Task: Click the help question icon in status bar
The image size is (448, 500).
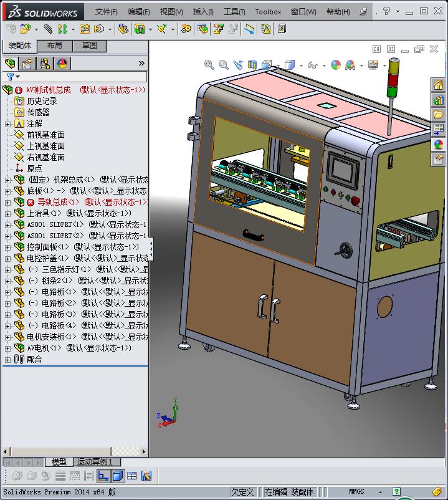Action: [396, 491]
